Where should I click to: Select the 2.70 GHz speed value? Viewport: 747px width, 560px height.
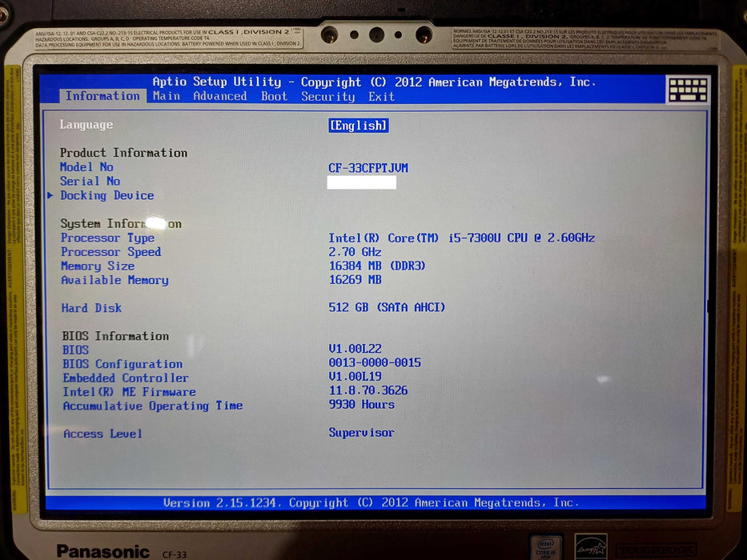pyautogui.click(x=355, y=252)
